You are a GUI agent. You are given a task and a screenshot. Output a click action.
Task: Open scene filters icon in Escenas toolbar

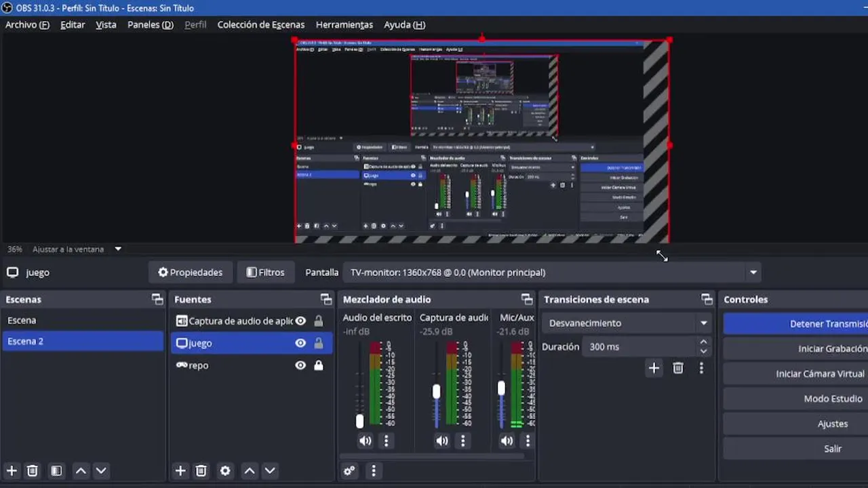56,470
